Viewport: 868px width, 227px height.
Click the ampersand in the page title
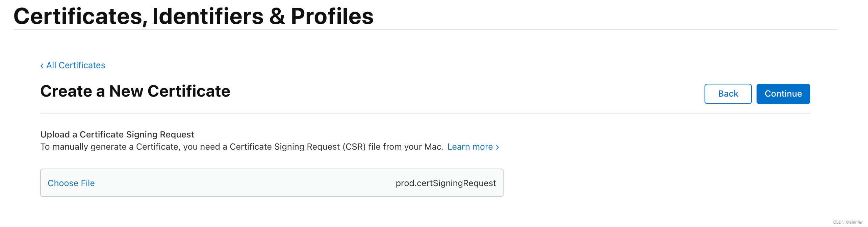point(277,16)
